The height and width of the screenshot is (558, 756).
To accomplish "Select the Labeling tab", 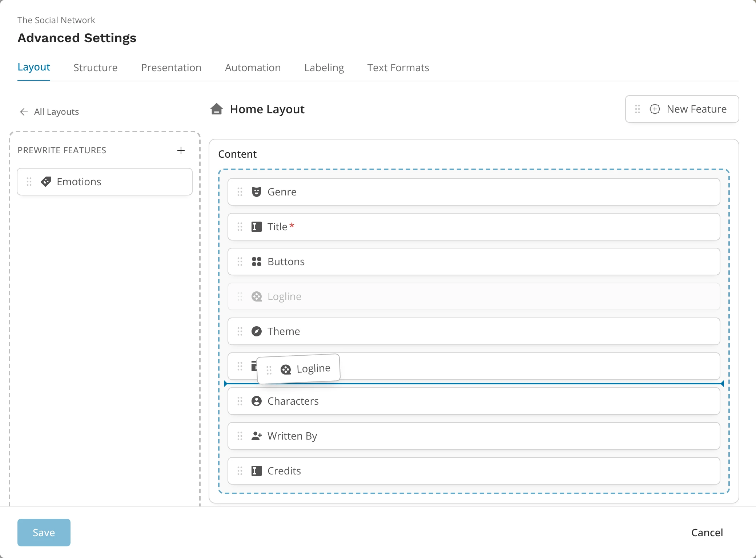I will pyautogui.click(x=324, y=68).
